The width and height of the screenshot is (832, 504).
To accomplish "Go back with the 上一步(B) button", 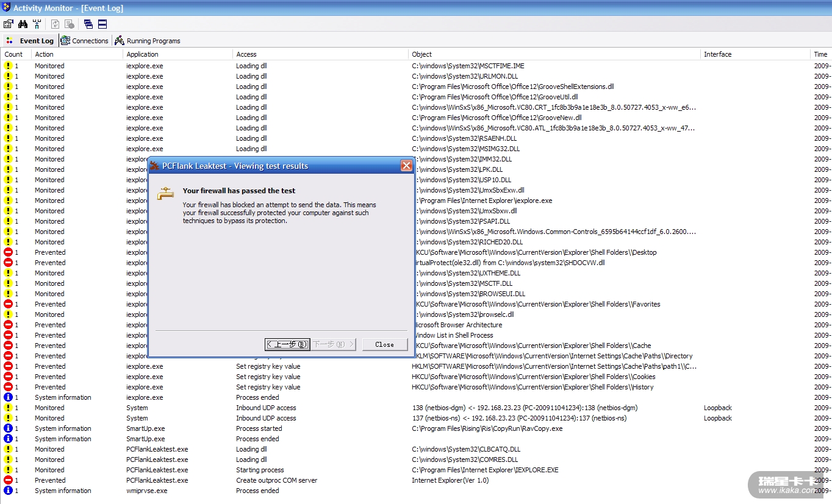I will [287, 344].
